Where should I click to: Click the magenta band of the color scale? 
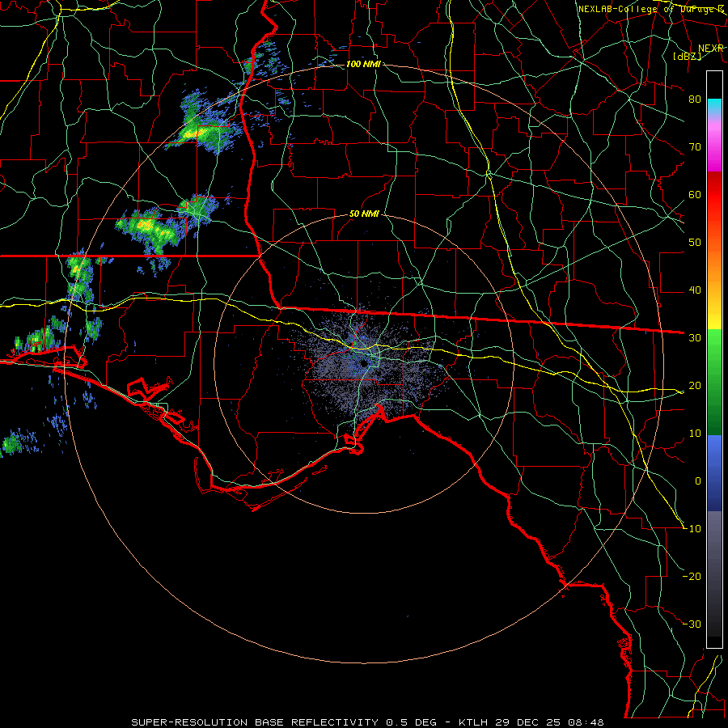714,149
